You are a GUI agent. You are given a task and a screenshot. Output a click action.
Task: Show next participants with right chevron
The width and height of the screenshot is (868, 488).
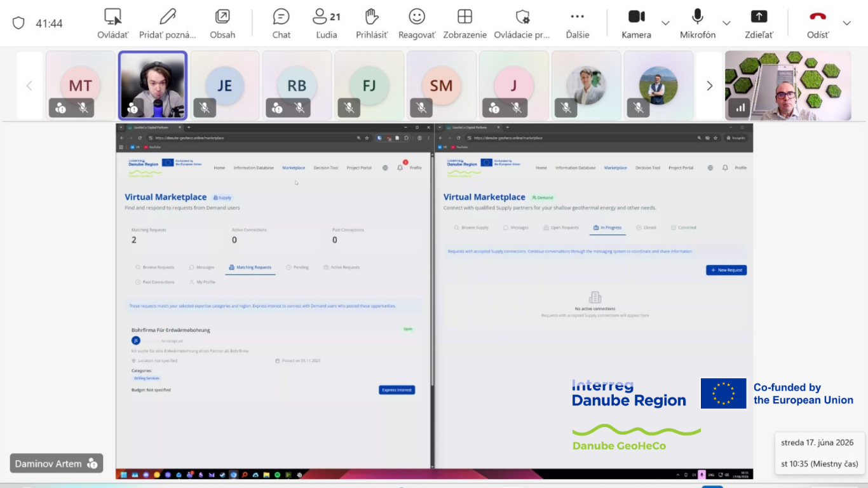pyautogui.click(x=710, y=86)
